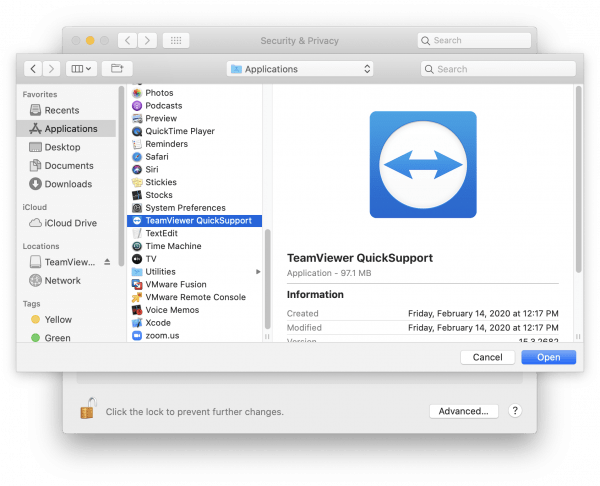Click the help question mark button
The image size is (600, 486).
515,411
